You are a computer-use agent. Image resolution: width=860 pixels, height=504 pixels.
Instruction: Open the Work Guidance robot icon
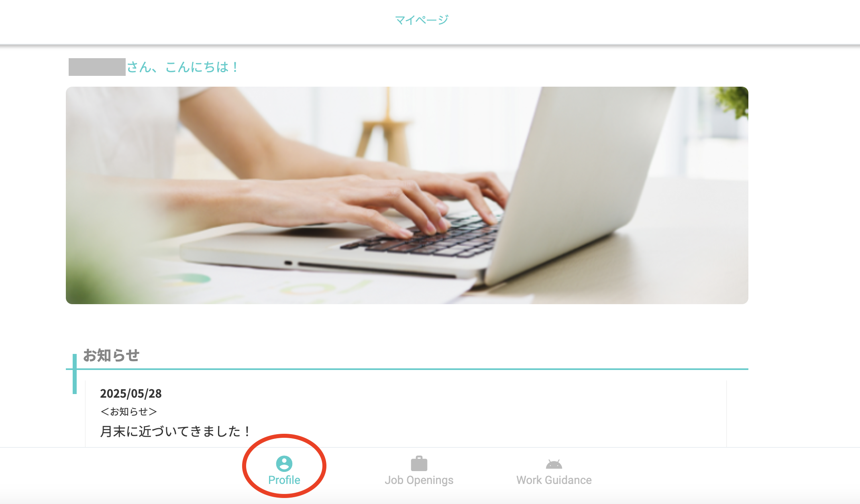click(x=554, y=464)
